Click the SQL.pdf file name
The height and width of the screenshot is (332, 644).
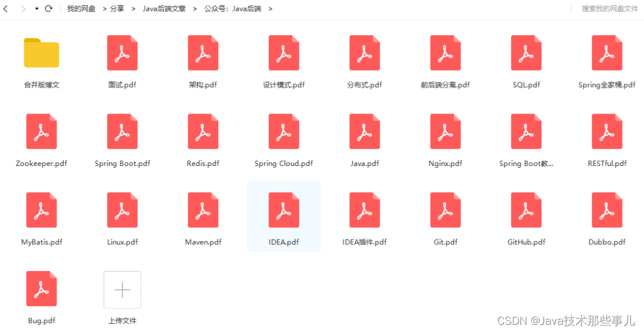tap(526, 85)
